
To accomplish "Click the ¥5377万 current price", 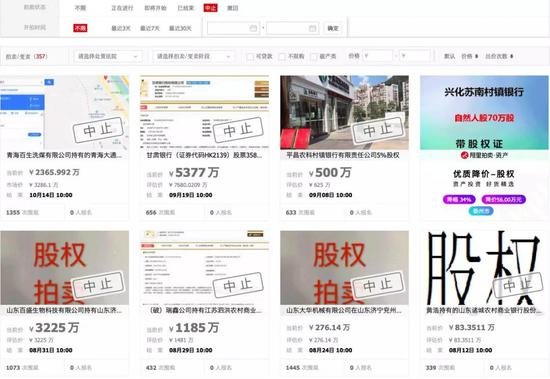I will pyautogui.click(x=194, y=173).
